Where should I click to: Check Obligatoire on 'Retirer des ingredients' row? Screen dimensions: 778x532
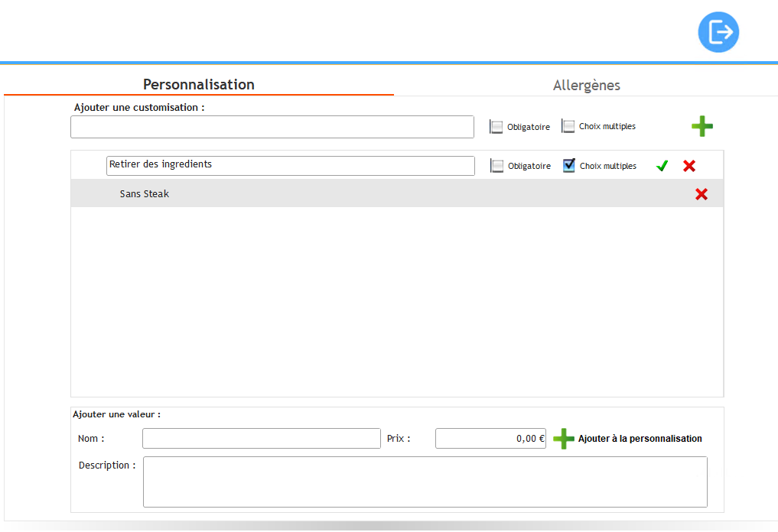(497, 166)
